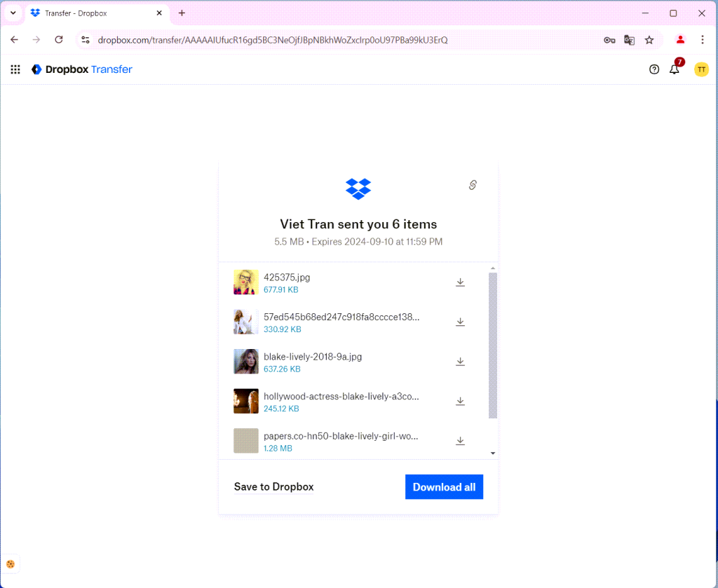
Task: Download hollywood-actress-blake-lively file
Action: click(x=460, y=402)
